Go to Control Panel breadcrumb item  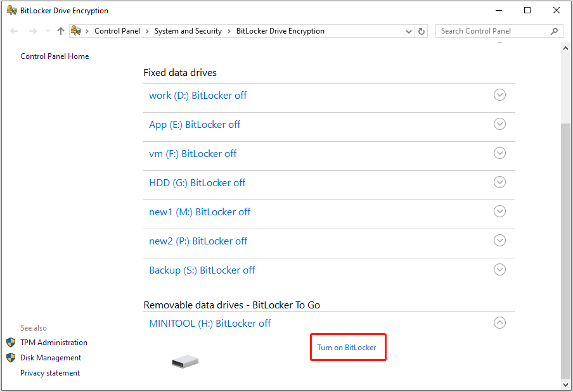click(117, 31)
